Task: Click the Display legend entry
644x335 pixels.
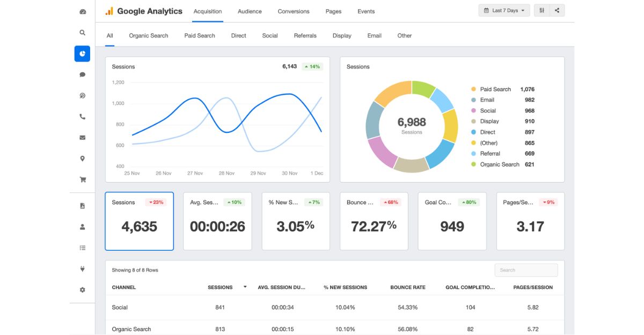Action: [502, 121]
